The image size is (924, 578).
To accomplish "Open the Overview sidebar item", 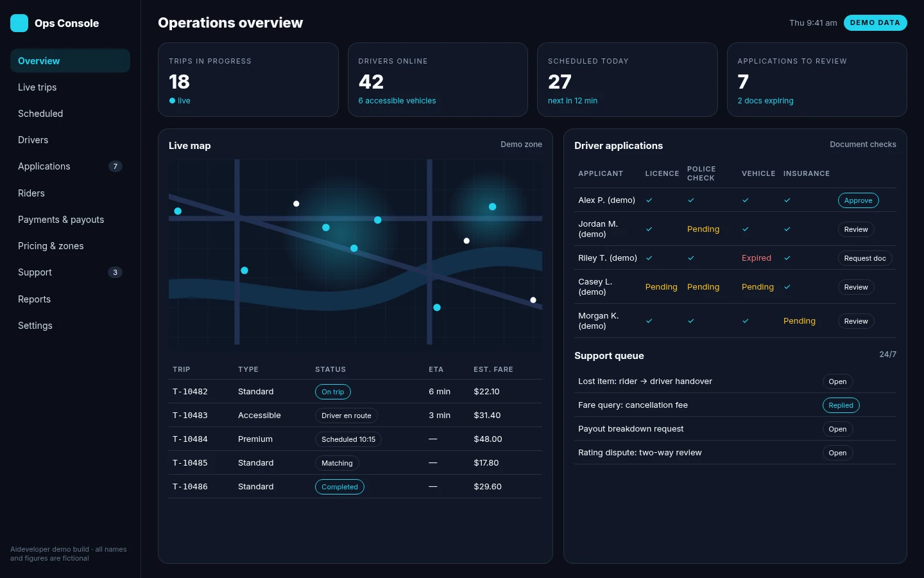I will 70,61.
